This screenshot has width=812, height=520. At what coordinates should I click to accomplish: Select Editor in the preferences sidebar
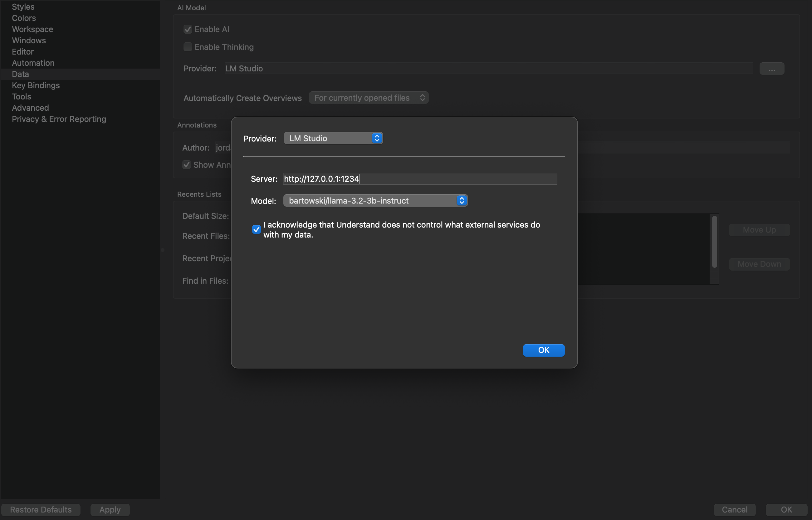coord(23,52)
